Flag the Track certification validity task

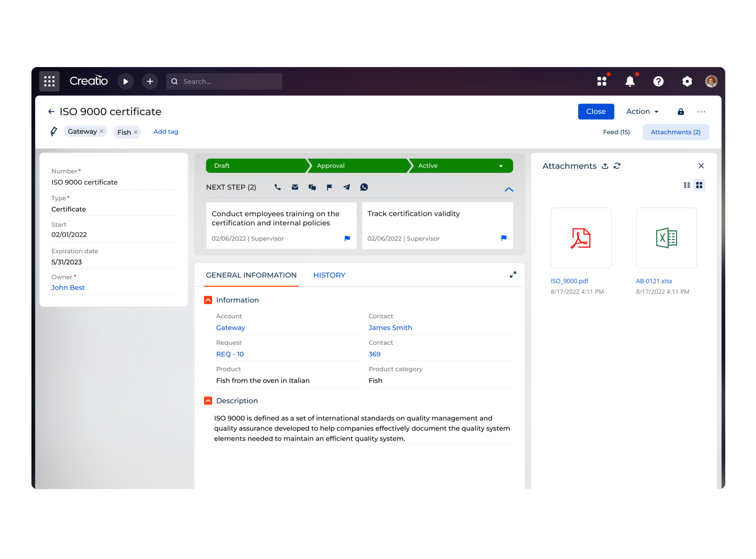pos(503,238)
